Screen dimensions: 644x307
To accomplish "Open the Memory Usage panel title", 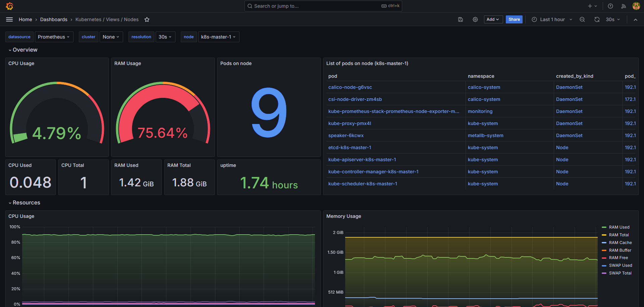I will click(x=344, y=216).
